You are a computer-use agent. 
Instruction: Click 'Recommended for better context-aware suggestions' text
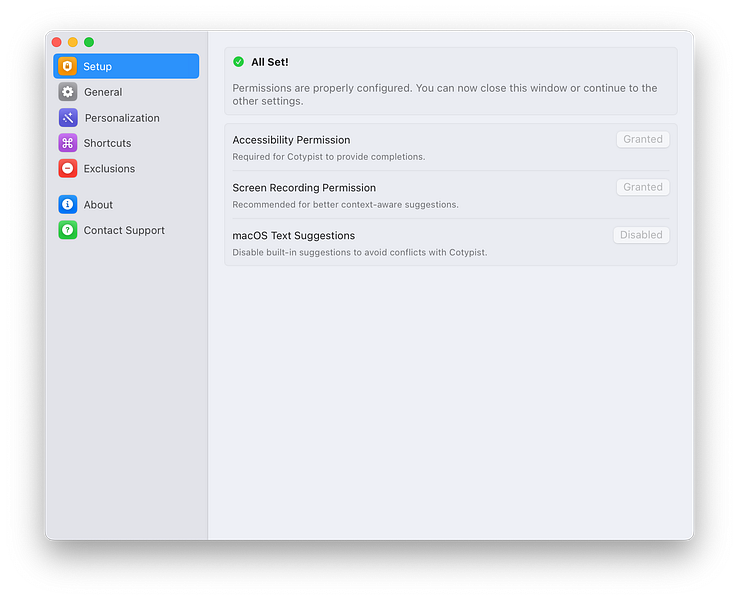[345, 205]
